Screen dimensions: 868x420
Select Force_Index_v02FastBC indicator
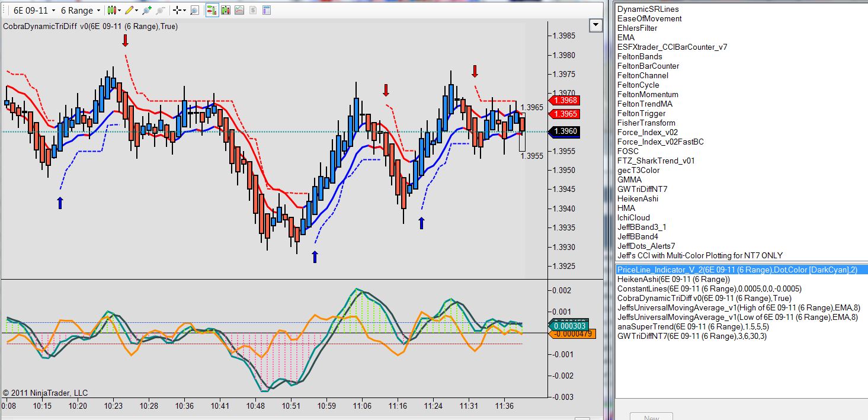pos(661,142)
